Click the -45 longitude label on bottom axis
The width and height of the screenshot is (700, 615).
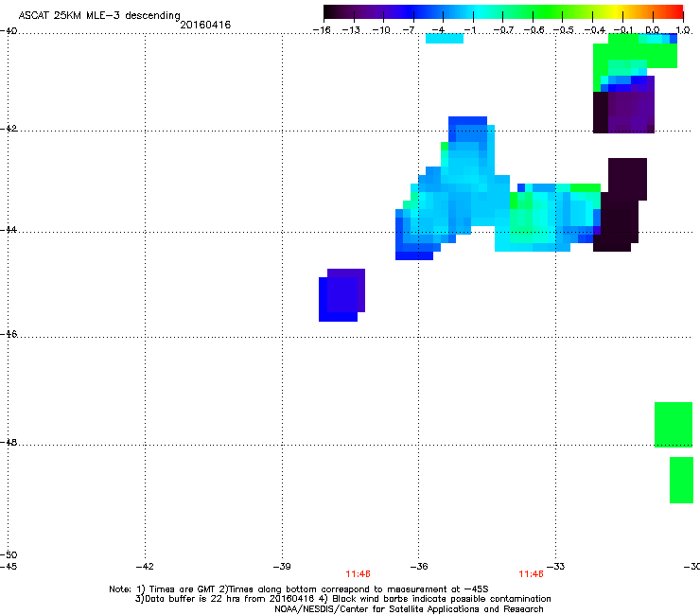[9, 567]
